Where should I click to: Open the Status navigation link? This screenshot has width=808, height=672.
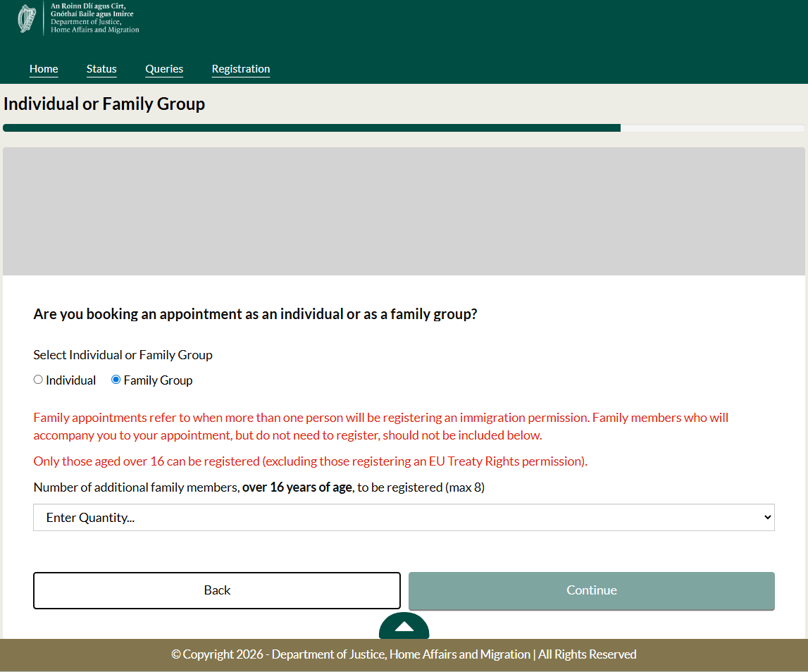tap(101, 69)
